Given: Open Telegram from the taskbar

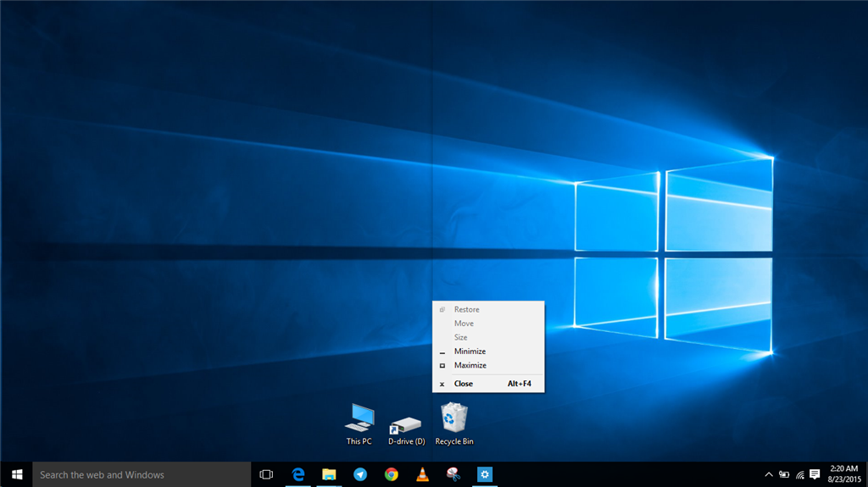Looking at the screenshot, I should pos(360,475).
